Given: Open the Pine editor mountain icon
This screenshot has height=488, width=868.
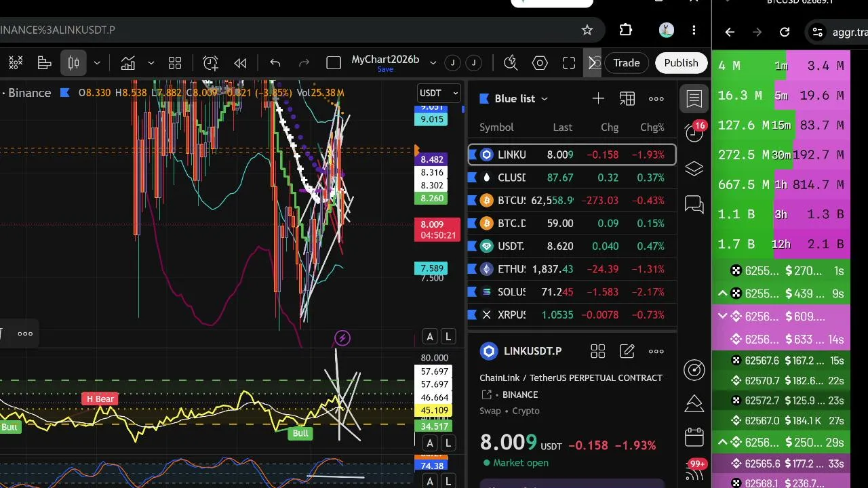Looking at the screenshot, I should (x=694, y=404).
